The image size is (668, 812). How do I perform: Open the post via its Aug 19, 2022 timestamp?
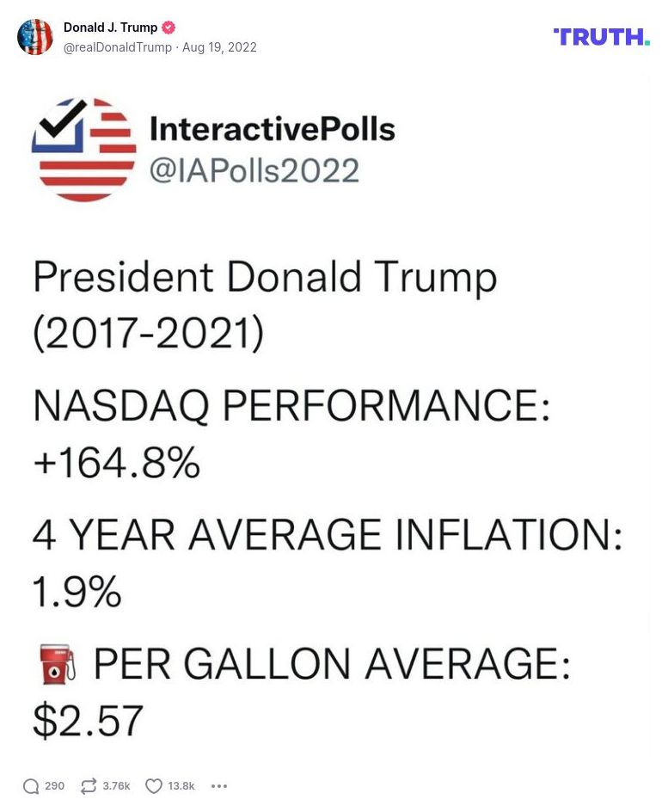[x=219, y=47]
